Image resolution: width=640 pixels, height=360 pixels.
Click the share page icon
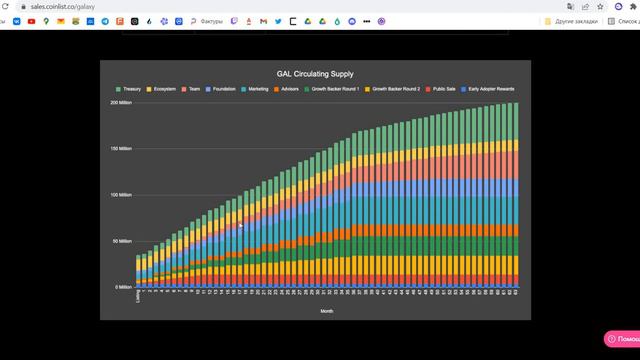585,7
